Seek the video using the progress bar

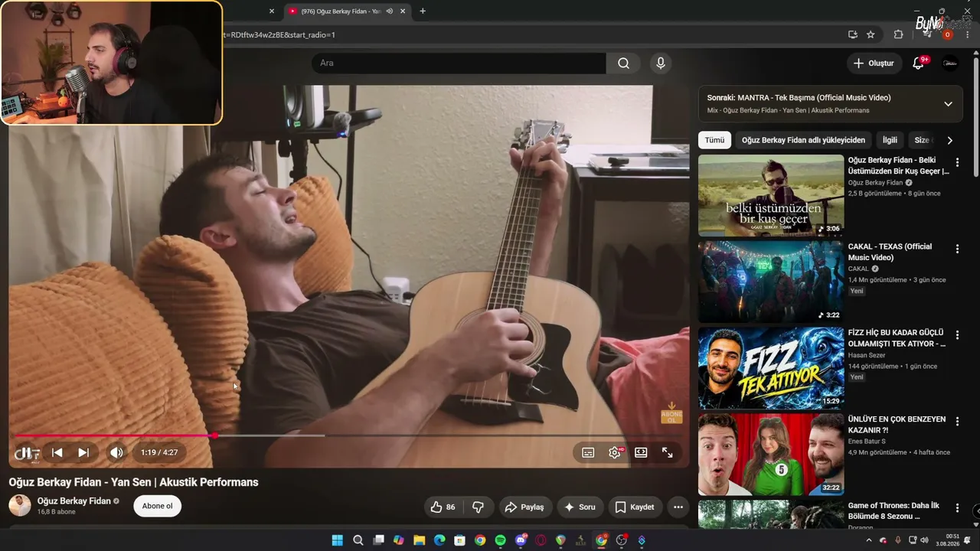[348, 435]
